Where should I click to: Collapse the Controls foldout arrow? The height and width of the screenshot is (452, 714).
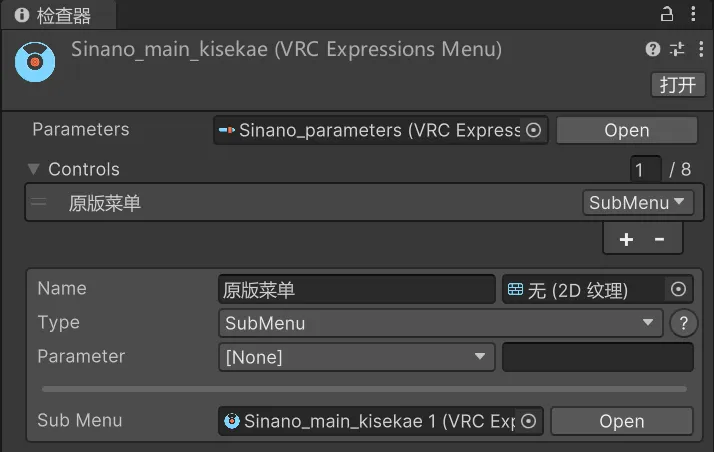[x=33, y=169]
